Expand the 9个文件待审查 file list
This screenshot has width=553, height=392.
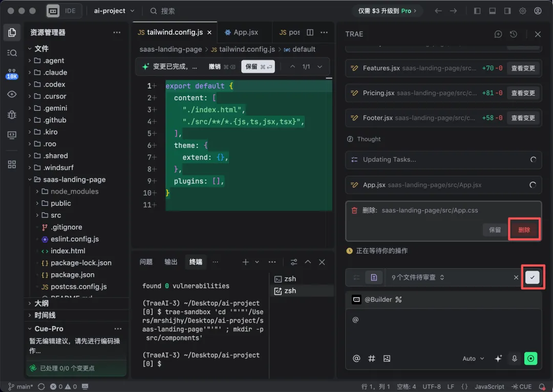click(418, 277)
